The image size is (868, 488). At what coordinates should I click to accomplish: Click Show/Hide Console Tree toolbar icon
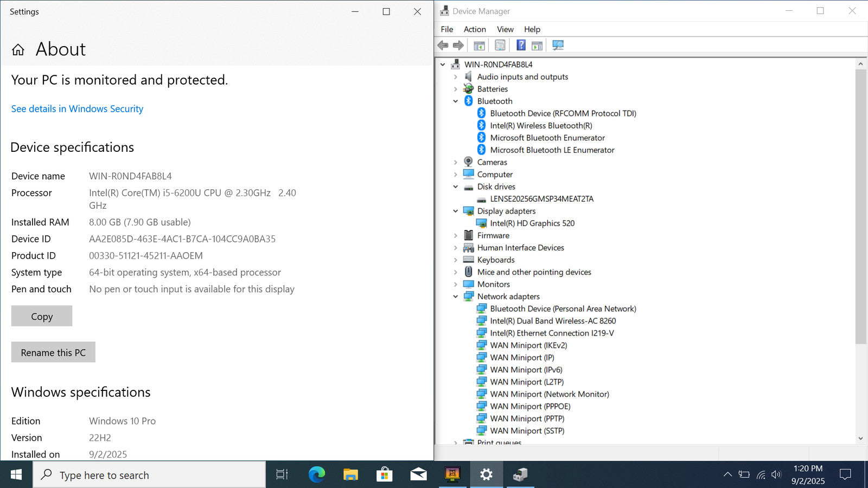pyautogui.click(x=479, y=46)
